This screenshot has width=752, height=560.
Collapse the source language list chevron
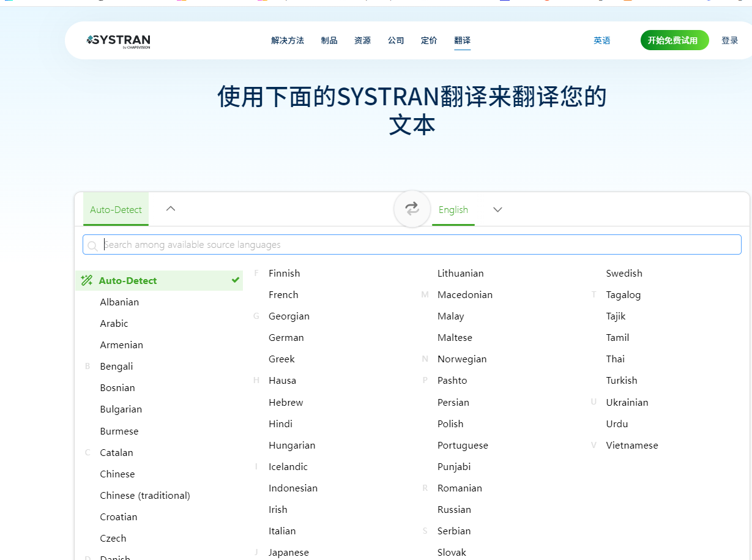(x=171, y=209)
